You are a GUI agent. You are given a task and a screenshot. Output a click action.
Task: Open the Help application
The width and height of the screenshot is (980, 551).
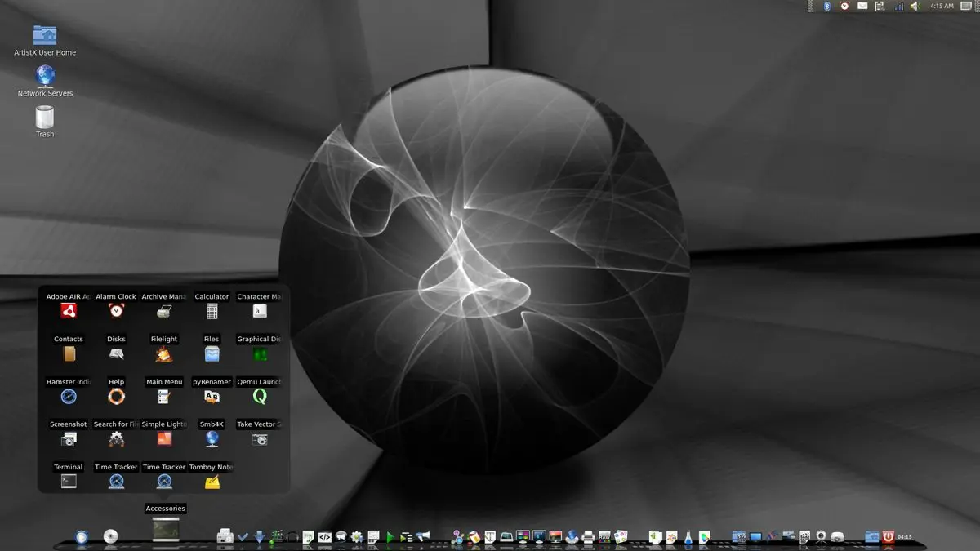[116, 397]
